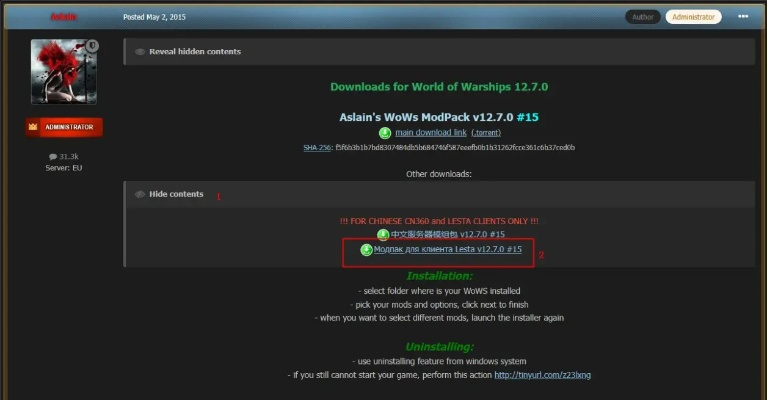Click the post count 31.3k speech bubble
The height and width of the screenshot is (400, 767).
[x=53, y=157]
